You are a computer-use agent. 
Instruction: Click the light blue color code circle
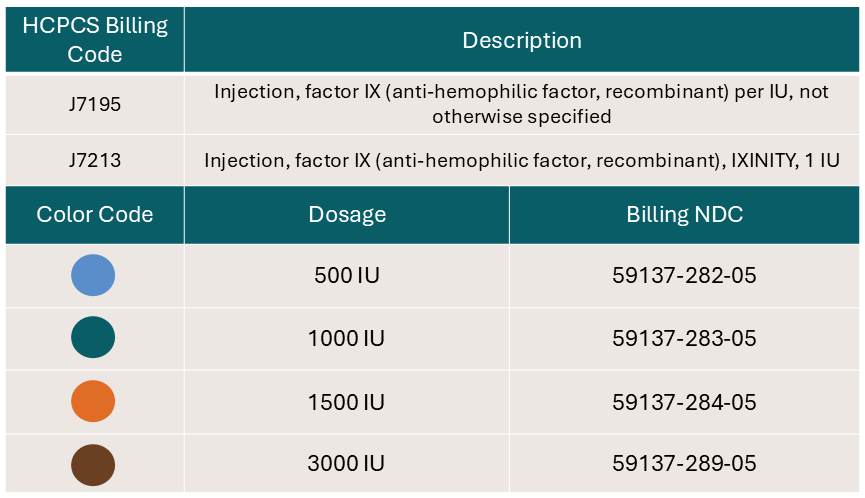point(93,275)
